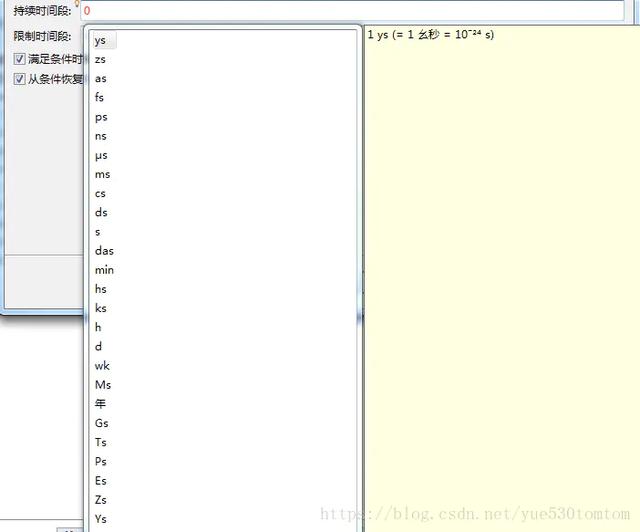Select the Gs unit option

point(101,423)
